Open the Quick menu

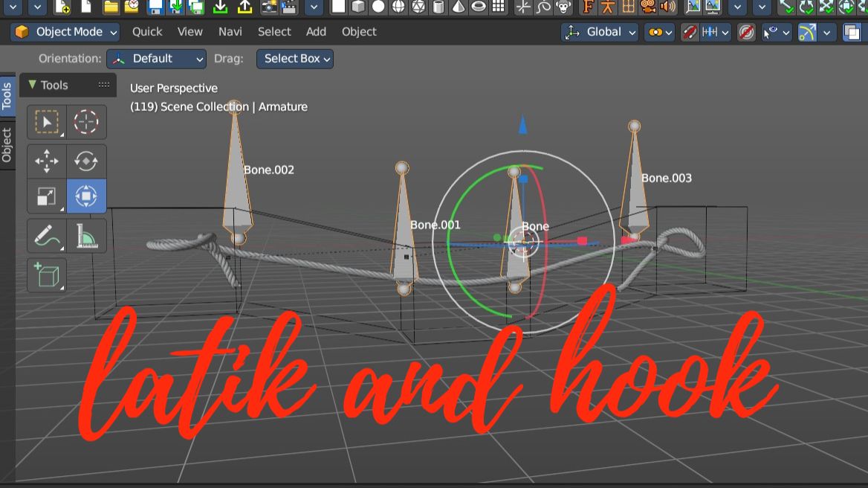[x=147, y=32]
